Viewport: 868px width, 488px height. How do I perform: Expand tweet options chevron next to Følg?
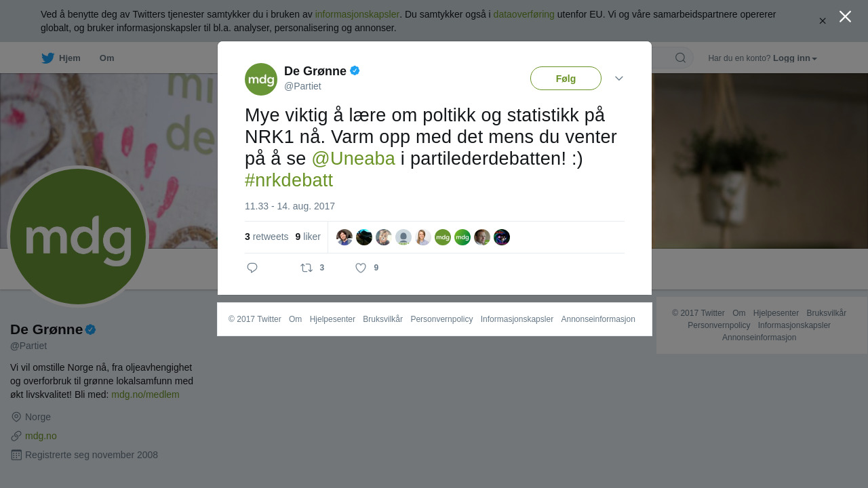[x=619, y=79]
